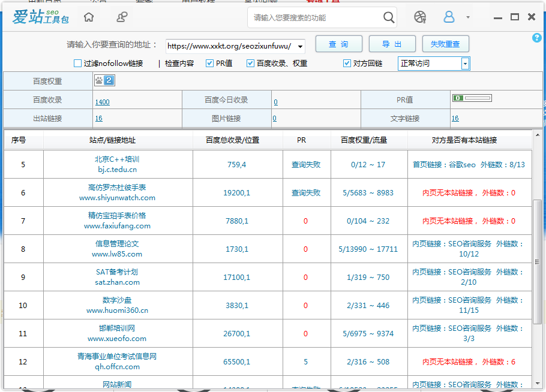This screenshot has width=546, height=392.
Task: Click the vertical scrollbar thumb
Action: pyautogui.click(x=537, y=262)
